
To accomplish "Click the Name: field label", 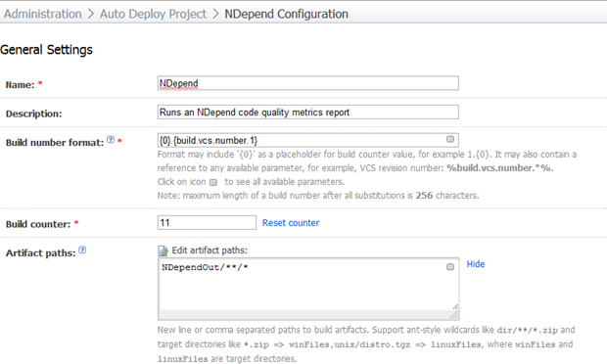I will click(21, 85).
